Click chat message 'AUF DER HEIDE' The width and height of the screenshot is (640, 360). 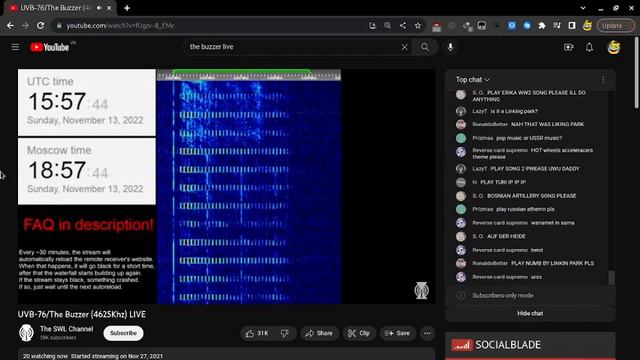[506, 236]
